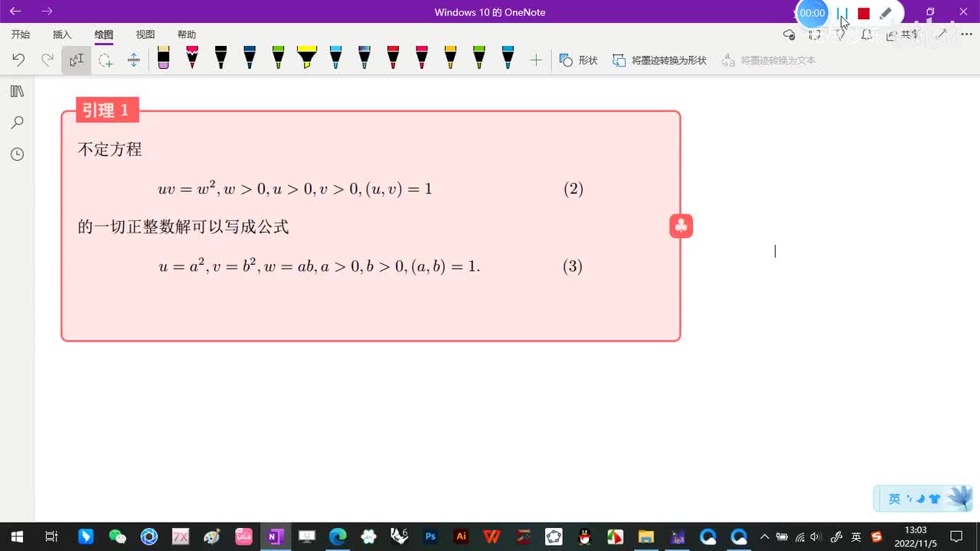Launch Microsoft Edge from the taskbar
The height and width of the screenshot is (551, 980).
[338, 536]
